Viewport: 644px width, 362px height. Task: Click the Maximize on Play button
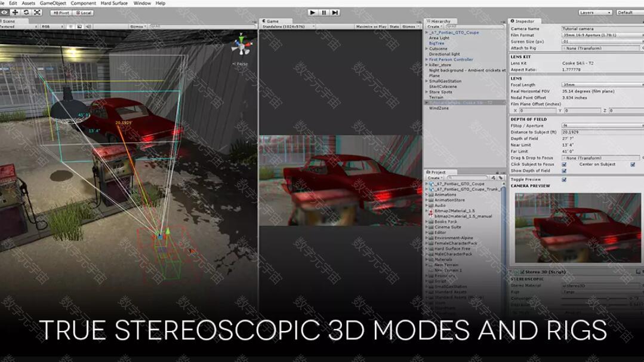(x=371, y=27)
